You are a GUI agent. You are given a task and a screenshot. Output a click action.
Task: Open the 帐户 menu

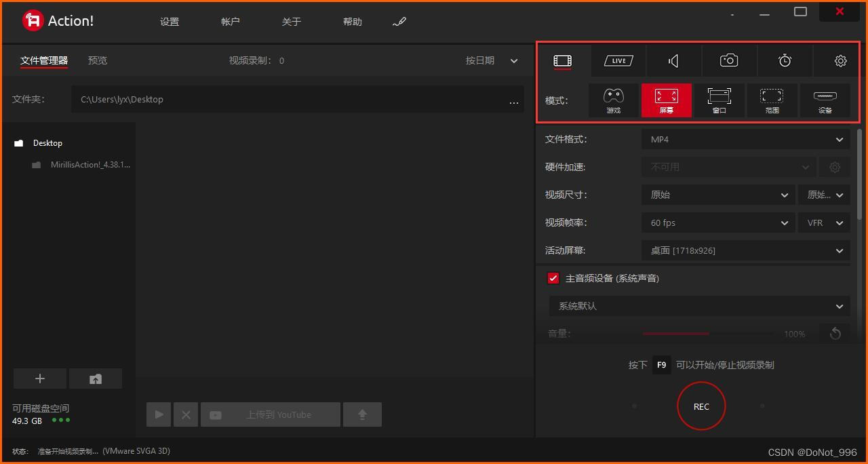[x=231, y=22]
